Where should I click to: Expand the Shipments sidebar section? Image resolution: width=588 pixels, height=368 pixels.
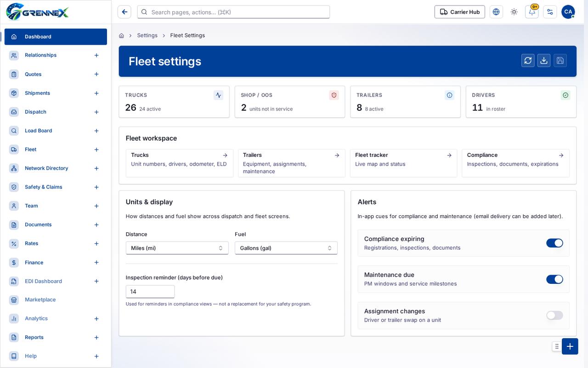(x=96, y=93)
